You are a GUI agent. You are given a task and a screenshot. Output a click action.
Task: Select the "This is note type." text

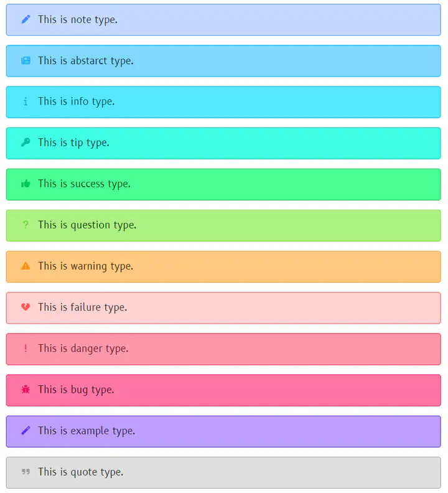pyautogui.click(x=77, y=19)
